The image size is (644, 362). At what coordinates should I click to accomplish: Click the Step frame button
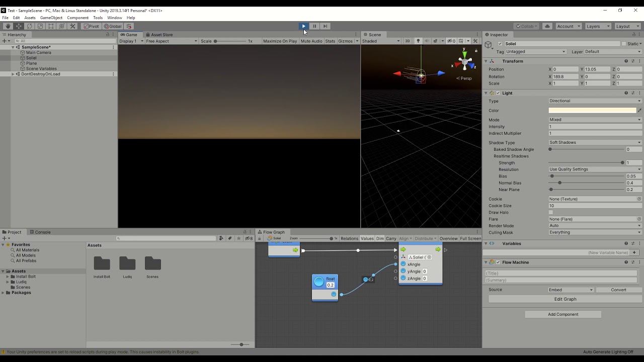(x=325, y=26)
